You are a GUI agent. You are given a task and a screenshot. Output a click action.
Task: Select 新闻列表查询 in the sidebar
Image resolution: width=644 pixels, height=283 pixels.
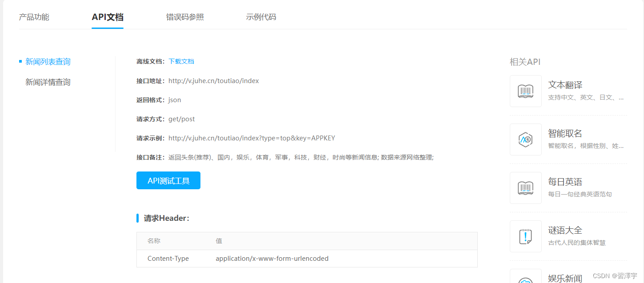tap(48, 62)
